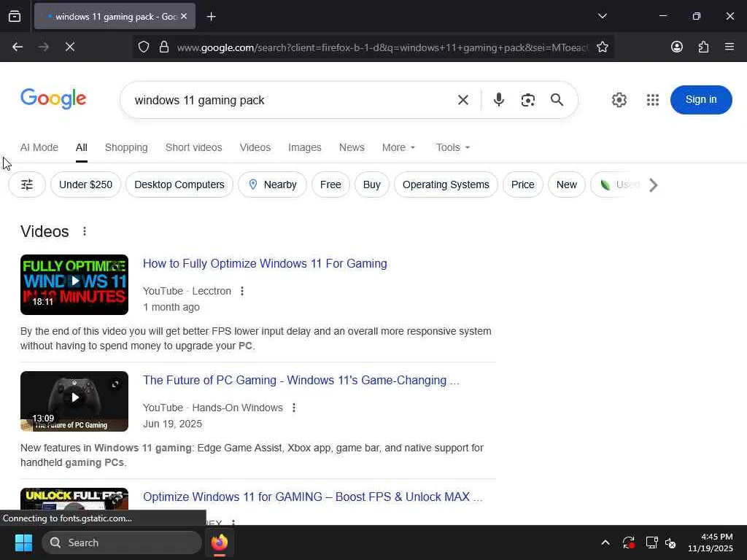Screen dimensions: 747x560
Task: Click the Sign in button
Action: [x=701, y=99]
